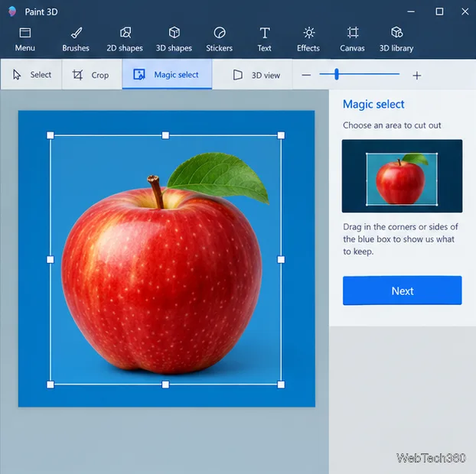Screen dimensions: 476x474
Task: Open the 3D shapes tool
Action: 174,40
